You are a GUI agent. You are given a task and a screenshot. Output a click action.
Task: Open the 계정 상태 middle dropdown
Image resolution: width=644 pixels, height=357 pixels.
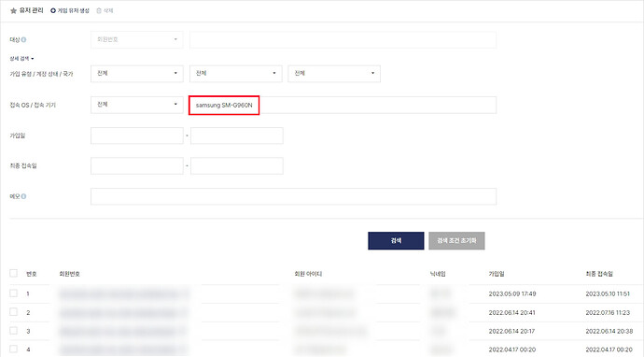pos(236,74)
